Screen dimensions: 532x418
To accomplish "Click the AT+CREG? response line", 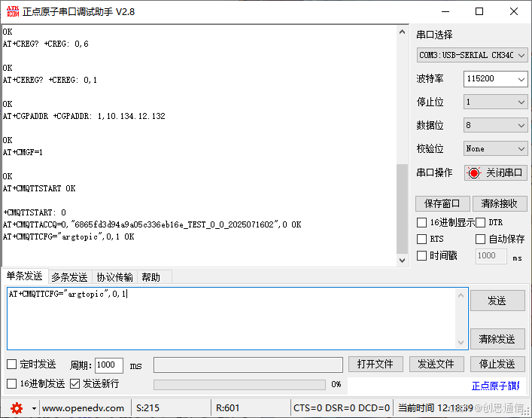I will coord(45,44).
